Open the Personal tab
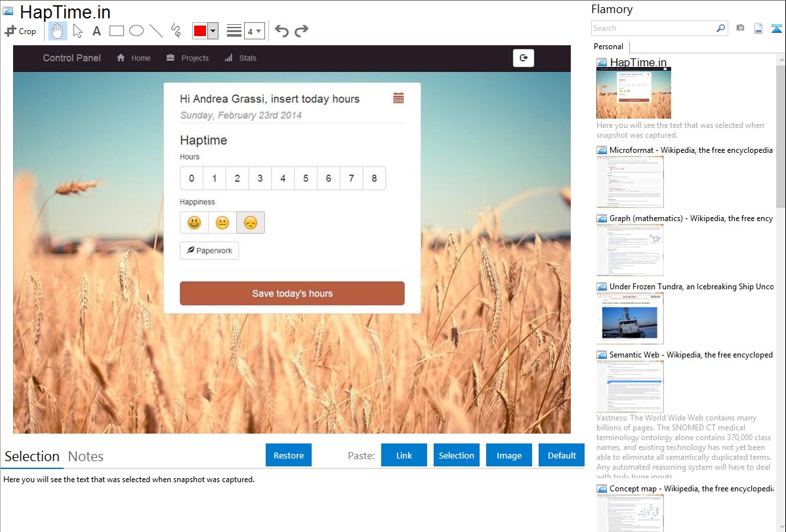786x532 pixels. (609, 47)
